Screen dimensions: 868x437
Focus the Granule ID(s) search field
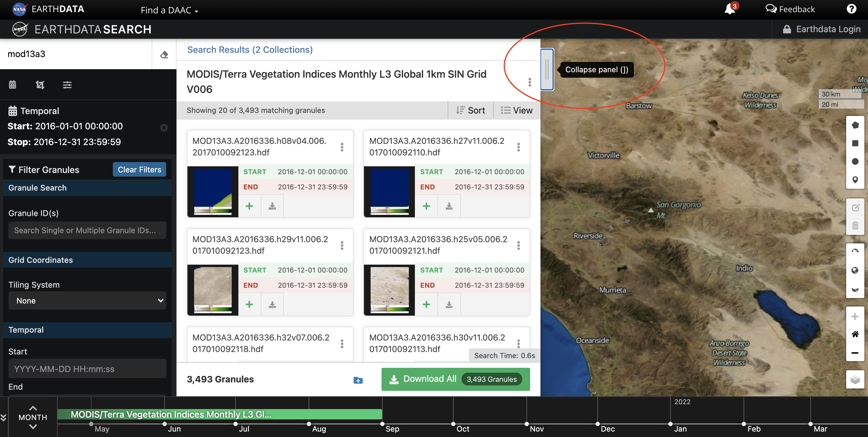[87, 230]
